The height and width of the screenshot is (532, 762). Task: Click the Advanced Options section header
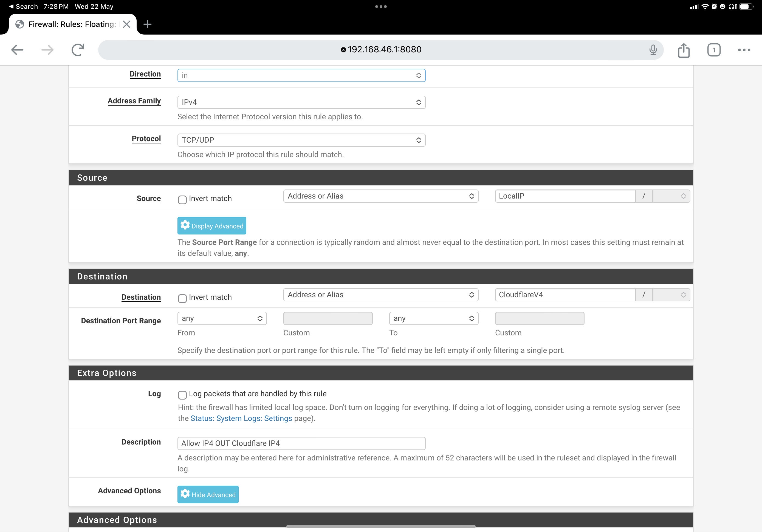click(381, 520)
